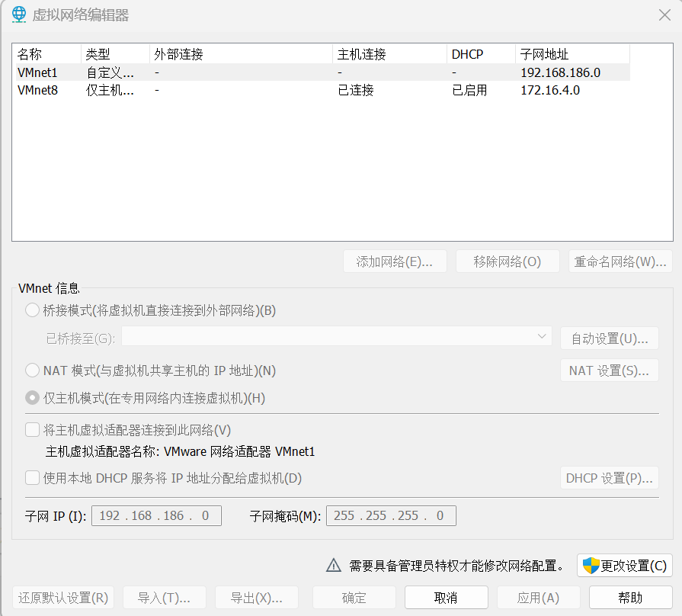This screenshot has width=682, height=616.
Task: Click the 外部连接 column header
Action: (242, 54)
